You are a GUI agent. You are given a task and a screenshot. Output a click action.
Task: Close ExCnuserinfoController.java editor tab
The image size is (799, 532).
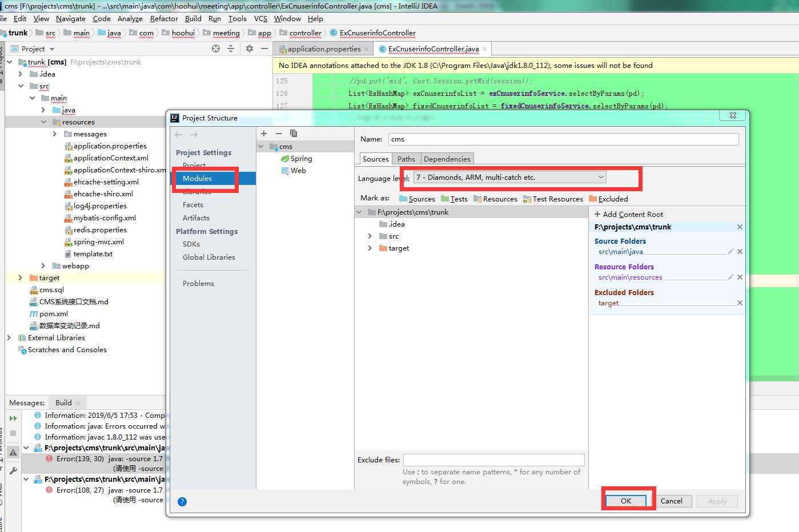click(484, 49)
